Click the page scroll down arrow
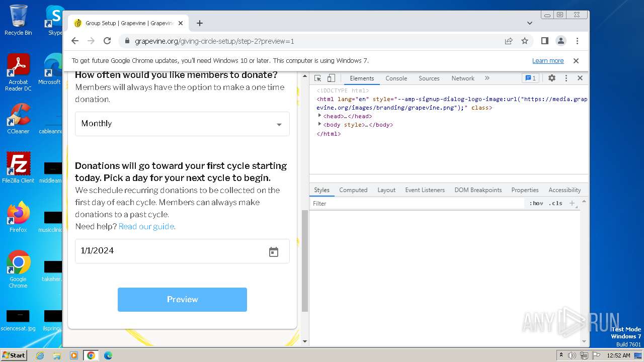 [x=304, y=341]
